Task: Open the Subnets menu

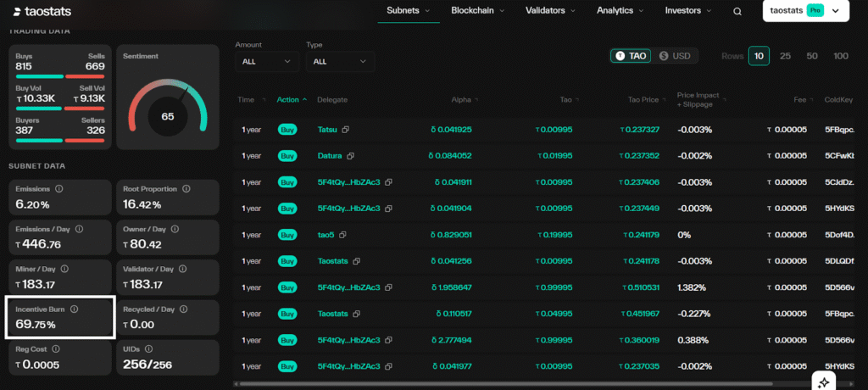Action: point(408,11)
